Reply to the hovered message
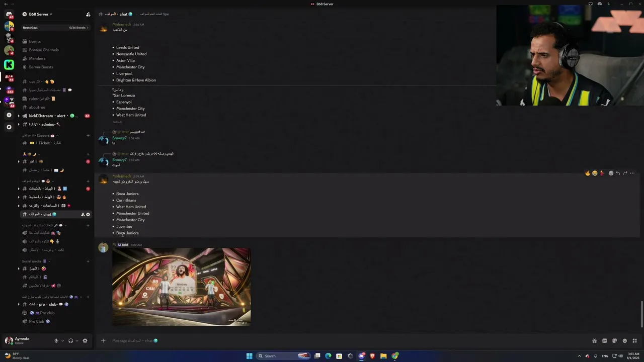Image resolution: width=644 pixels, height=362 pixels. (618, 173)
